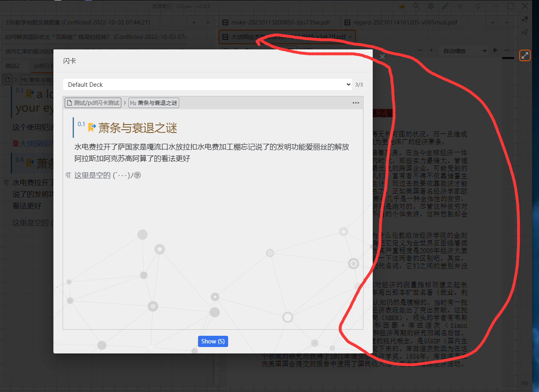Click the paragraph 这里是空的 in the flashcard
This screenshot has width=539, height=392.
pyautogui.click(x=107, y=176)
